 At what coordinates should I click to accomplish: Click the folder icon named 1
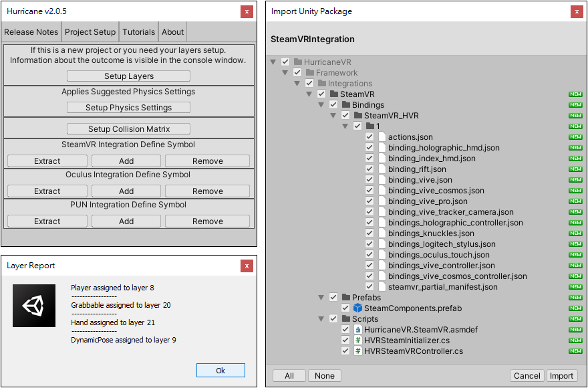(370, 126)
